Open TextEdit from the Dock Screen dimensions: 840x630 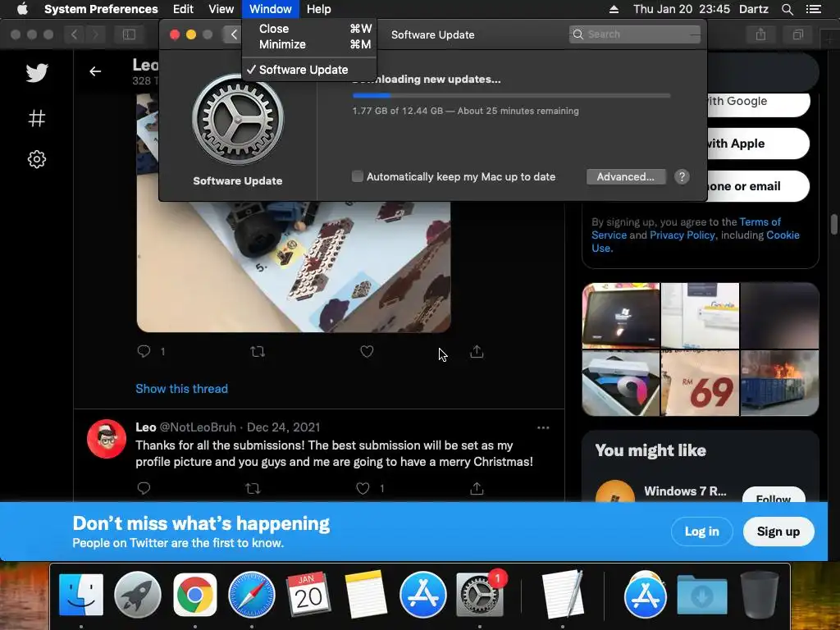[x=563, y=595]
